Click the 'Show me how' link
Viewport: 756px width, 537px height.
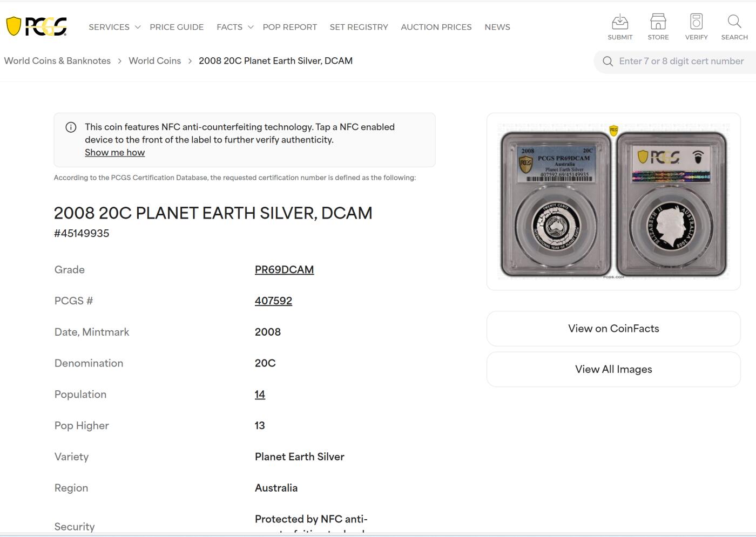point(114,152)
